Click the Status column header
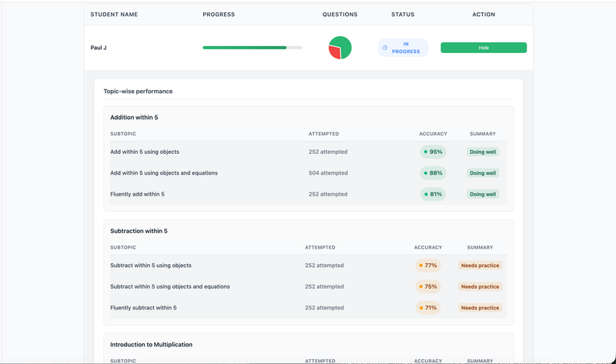The image size is (616, 364). point(403,15)
